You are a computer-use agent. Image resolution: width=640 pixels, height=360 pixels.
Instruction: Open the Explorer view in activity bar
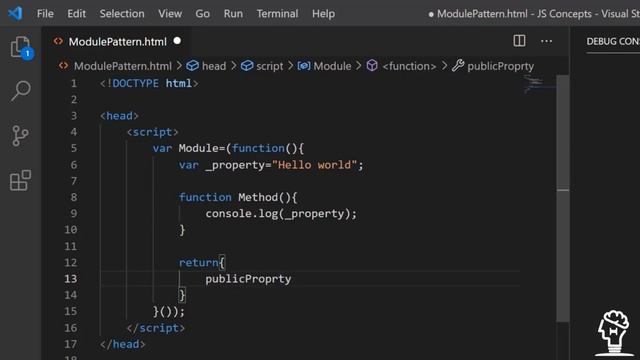coord(21,47)
